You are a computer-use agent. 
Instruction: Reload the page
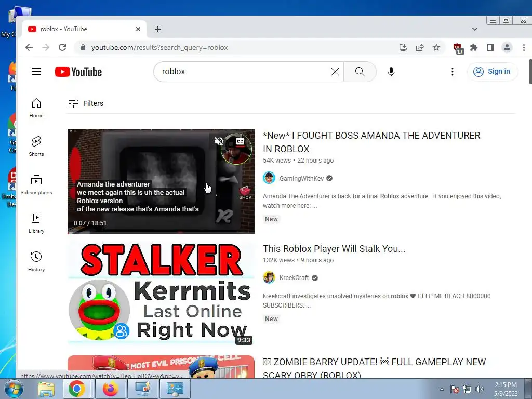point(62,47)
